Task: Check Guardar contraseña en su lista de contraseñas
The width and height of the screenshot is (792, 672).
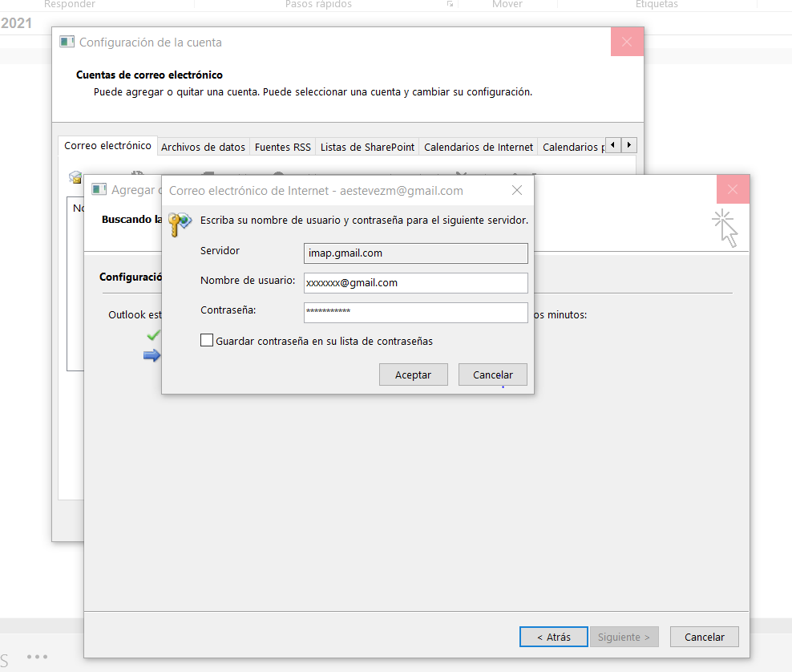Action: tap(207, 340)
